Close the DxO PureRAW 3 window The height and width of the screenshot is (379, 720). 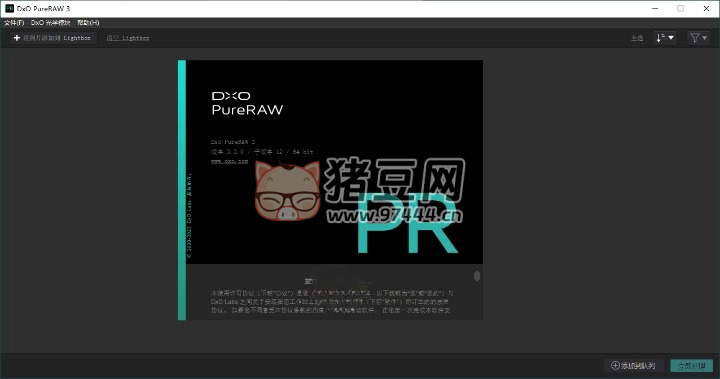click(x=706, y=8)
